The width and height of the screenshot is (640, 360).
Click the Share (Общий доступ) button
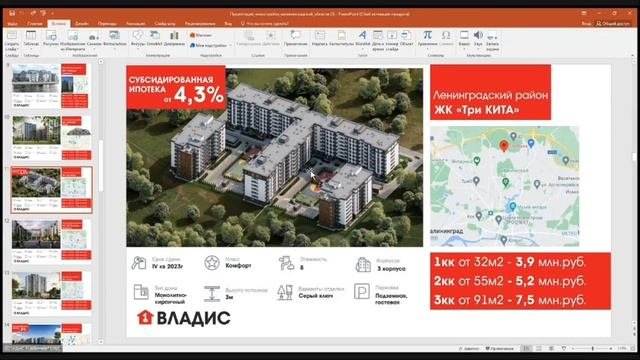coord(612,24)
